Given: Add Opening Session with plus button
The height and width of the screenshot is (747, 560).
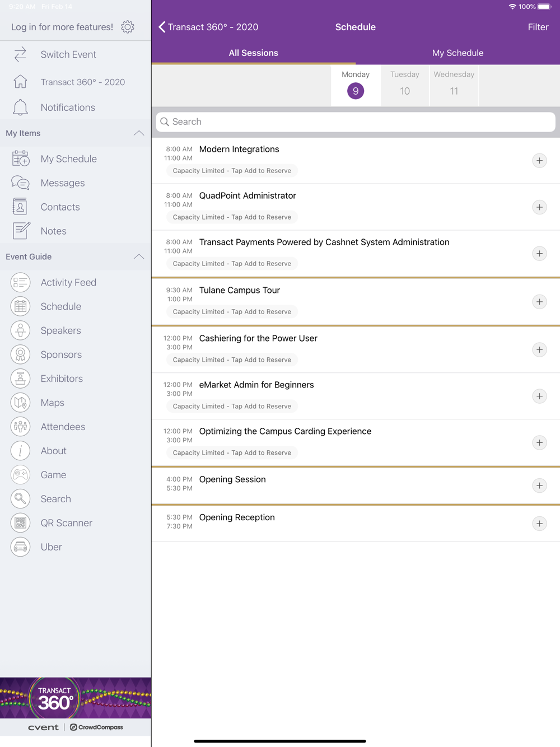Looking at the screenshot, I should click(539, 485).
